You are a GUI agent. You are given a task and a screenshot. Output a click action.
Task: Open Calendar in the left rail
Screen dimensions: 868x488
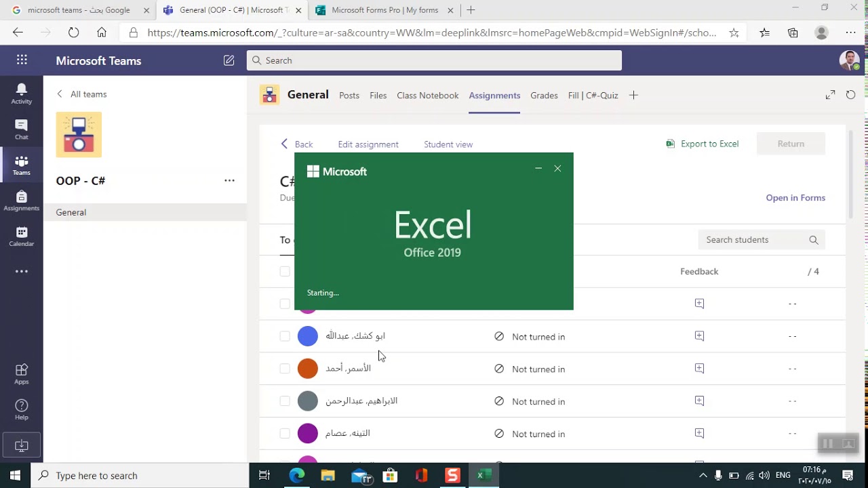[x=21, y=237]
